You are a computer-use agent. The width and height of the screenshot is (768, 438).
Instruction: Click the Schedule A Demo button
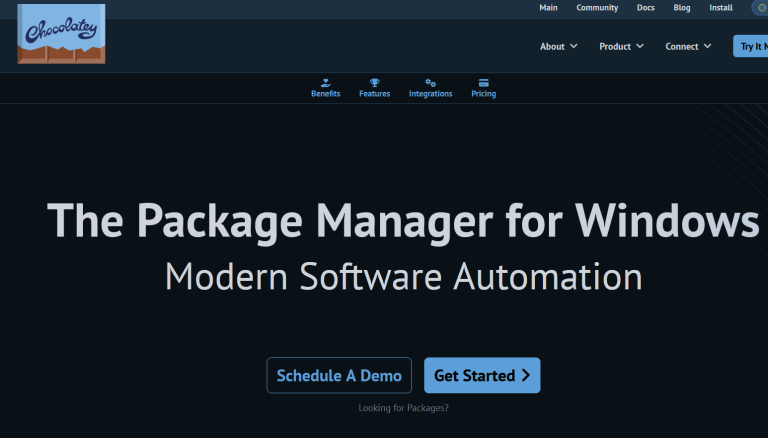[339, 376]
